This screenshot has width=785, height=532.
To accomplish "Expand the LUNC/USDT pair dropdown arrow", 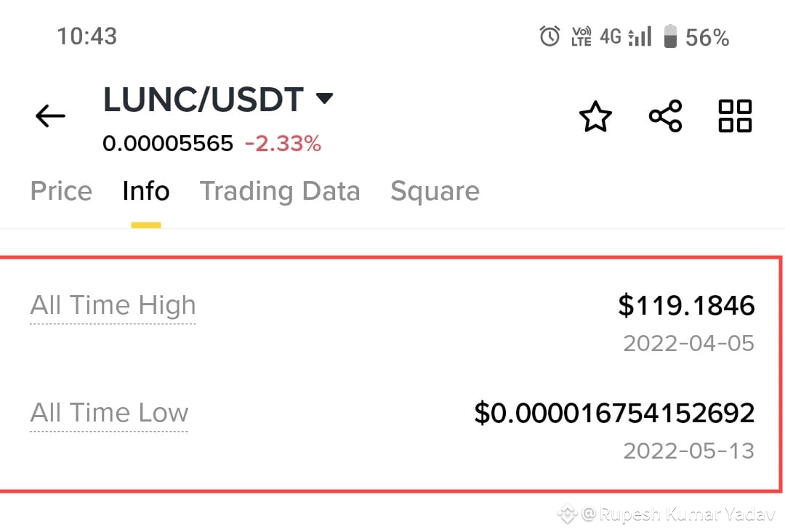I will click(x=324, y=98).
